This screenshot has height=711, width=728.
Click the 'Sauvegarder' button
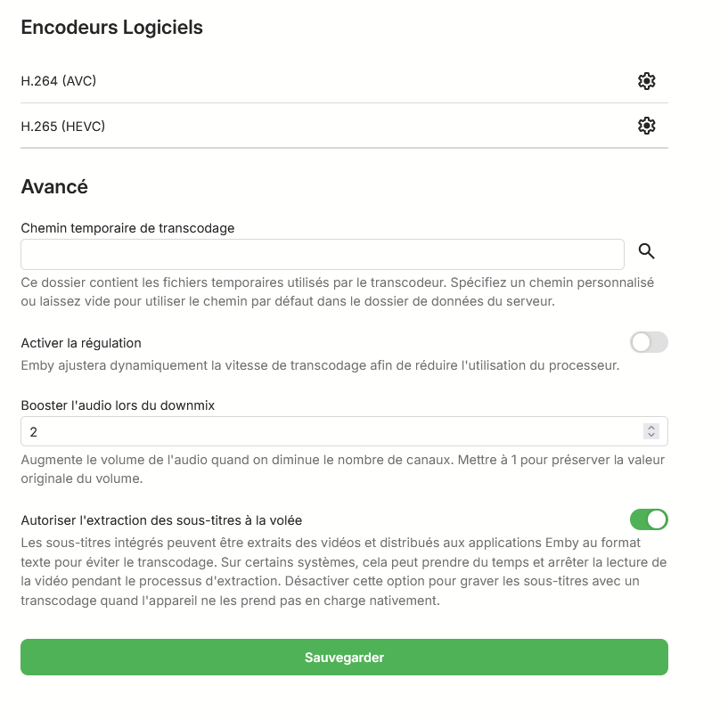point(344,658)
